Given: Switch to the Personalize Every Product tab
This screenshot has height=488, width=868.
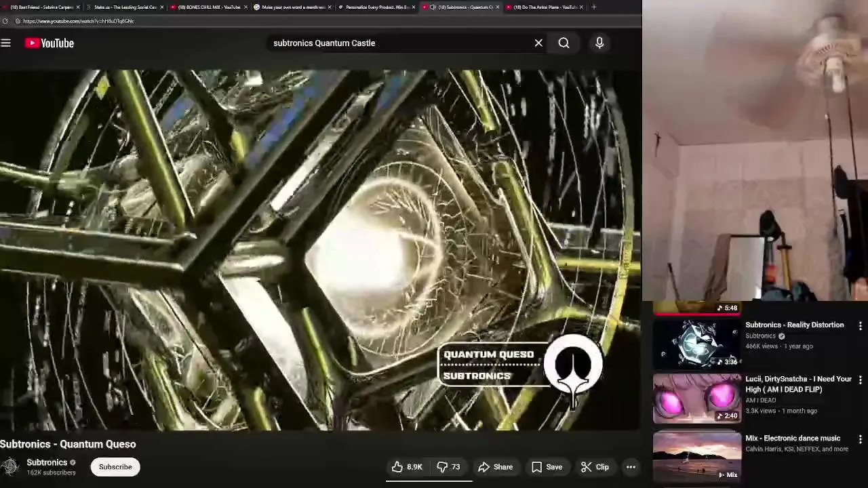Looking at the screenshot, I should tap(376, 7).
